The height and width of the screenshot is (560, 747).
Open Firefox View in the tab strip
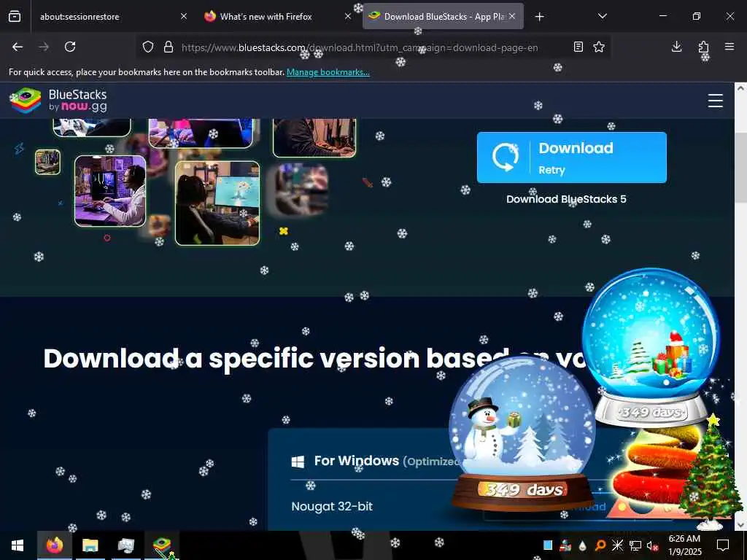[15, 17]
